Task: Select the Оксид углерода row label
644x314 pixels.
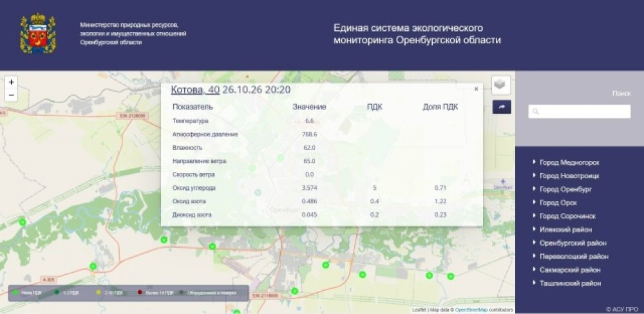Action: 194,188
